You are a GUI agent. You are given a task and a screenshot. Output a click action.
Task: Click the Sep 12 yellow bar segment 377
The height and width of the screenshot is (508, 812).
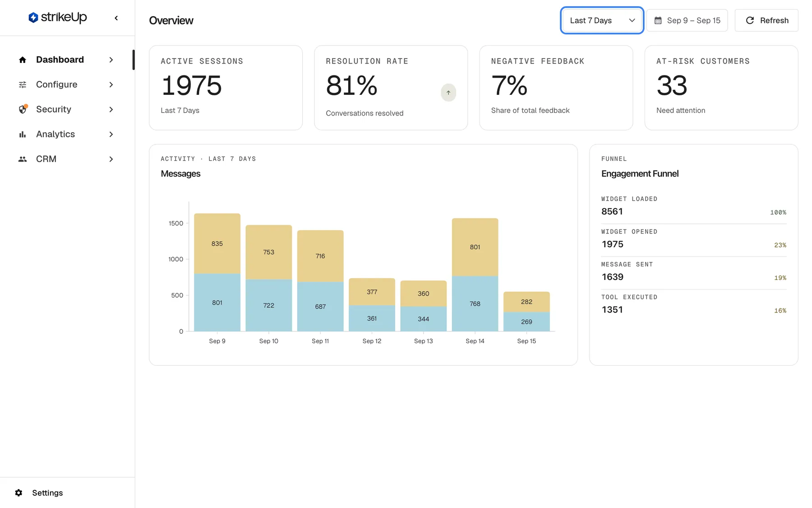[x=372, y=292]
